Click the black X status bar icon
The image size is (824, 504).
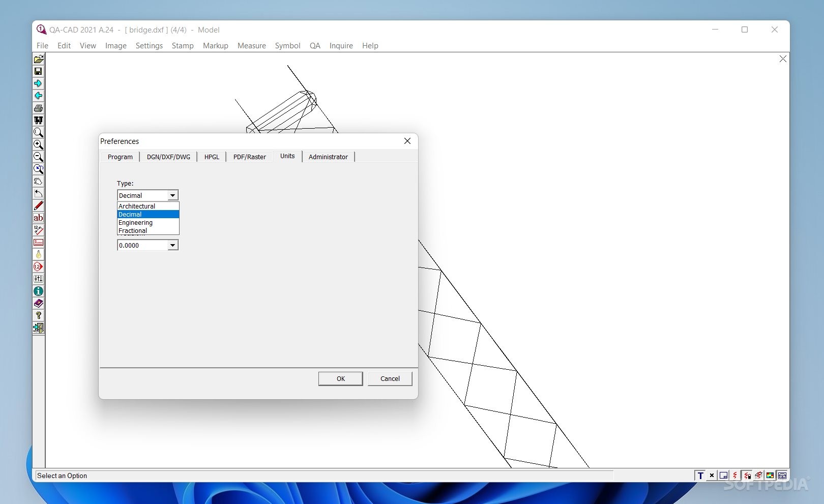tap(712, 476)
